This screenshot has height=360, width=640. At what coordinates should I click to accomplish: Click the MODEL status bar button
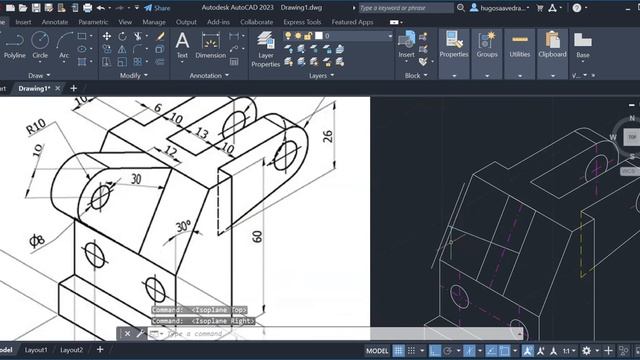(377, 351)
